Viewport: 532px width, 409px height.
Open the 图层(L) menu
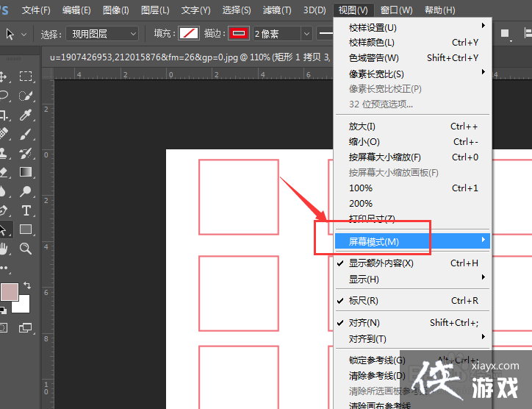click(154, 10)
